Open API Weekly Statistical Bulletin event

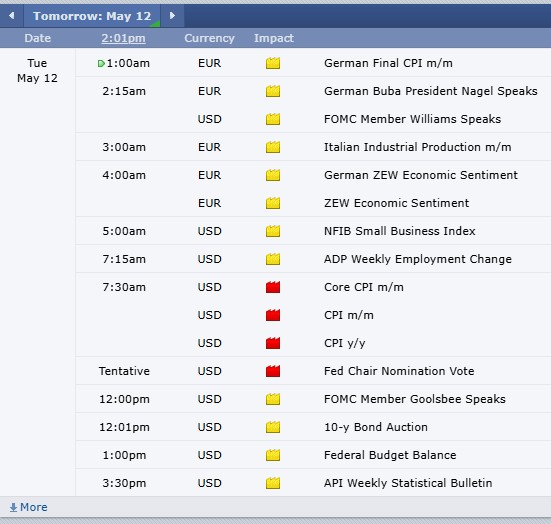408,483
